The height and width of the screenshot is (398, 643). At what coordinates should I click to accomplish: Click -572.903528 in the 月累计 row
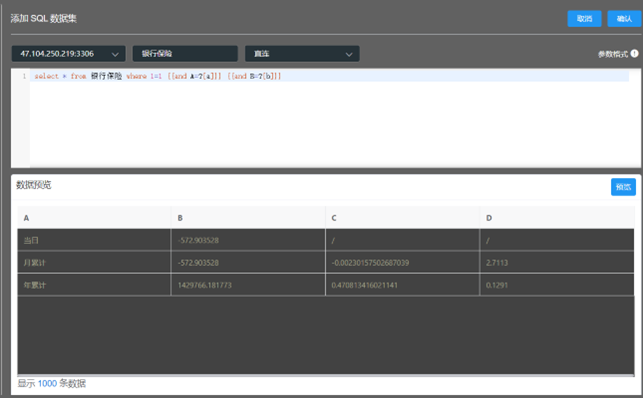[x=248, y=262]
